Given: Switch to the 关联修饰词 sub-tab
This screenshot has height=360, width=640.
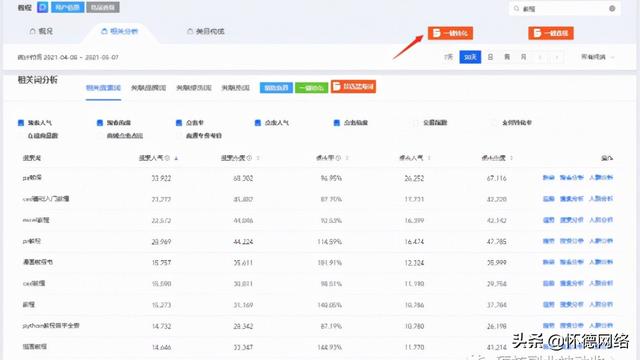Looking at the screenshot, I should 194,88.
